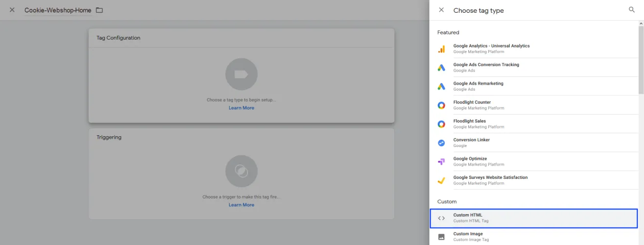
Task: Click the Triggering heading
Action: point(109,137)
